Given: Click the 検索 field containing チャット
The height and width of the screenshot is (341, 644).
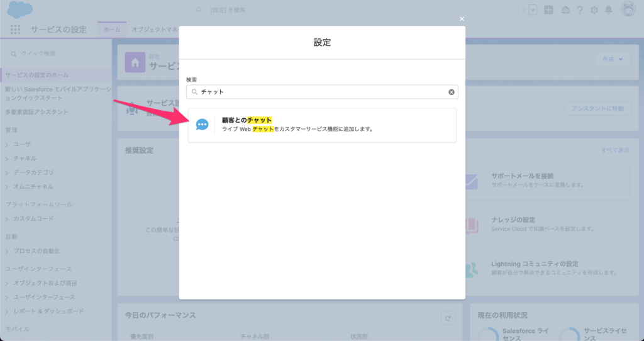Looking at the screenshot, I should click(x=322, y=92).
